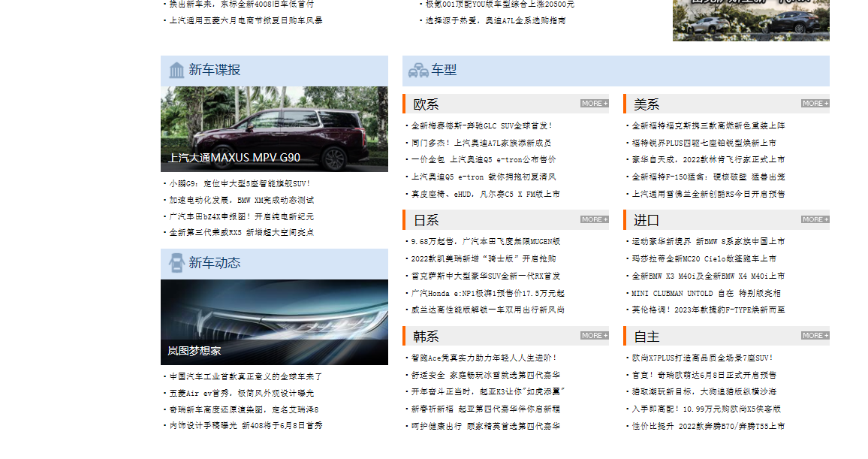Open article 玛莎拉蒂全新MC20 Cielo敞篷跑车
868x459 pixels.
tap(704, 258)
